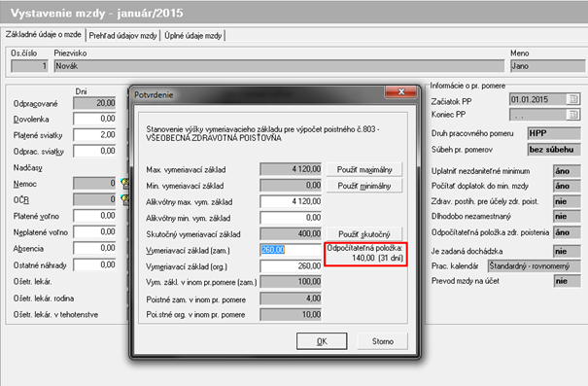Viewport: 588px width, 386px height.
Task: Toggle Uplatniť nezdaniteľné minimum value
Action: (x=567, y=171)
